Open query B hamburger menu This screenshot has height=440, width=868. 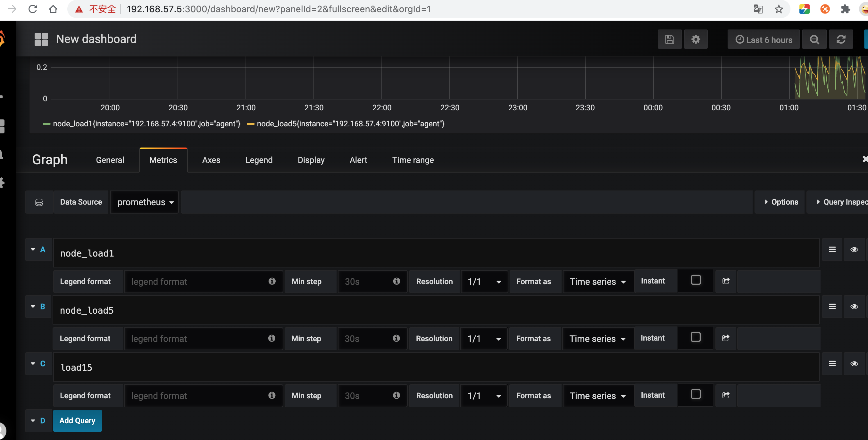coord(832,307)
